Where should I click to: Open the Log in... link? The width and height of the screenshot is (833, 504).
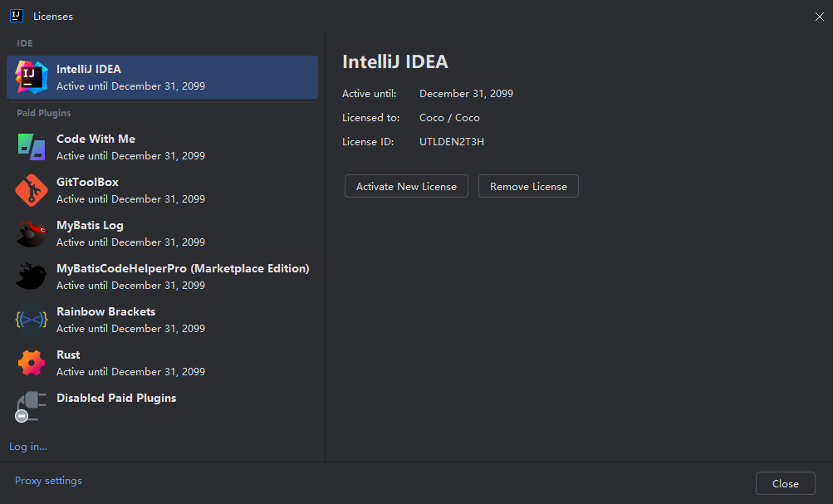(28, 447)
